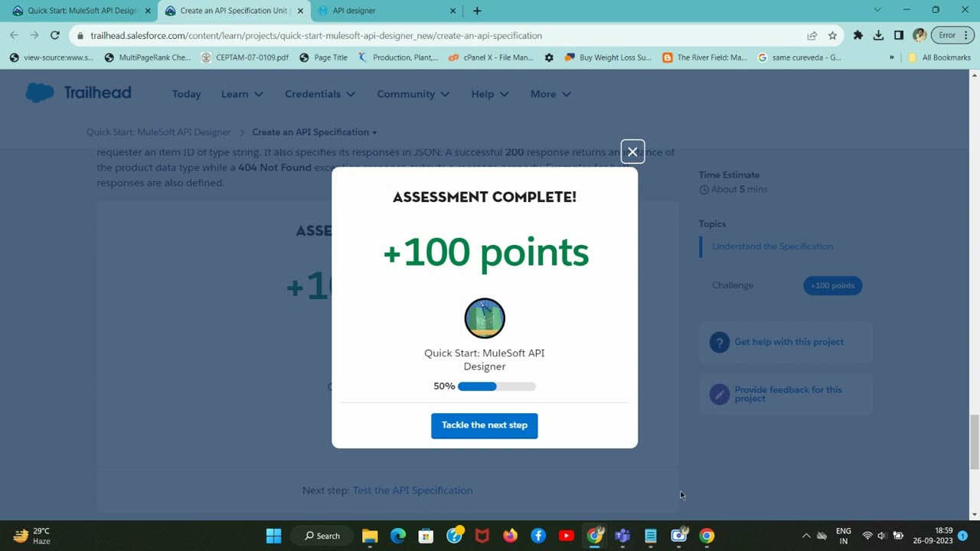Open cPanel X - File Man... bookmark
The width and height of the screenshot is (980, 551).
point(491,57)
